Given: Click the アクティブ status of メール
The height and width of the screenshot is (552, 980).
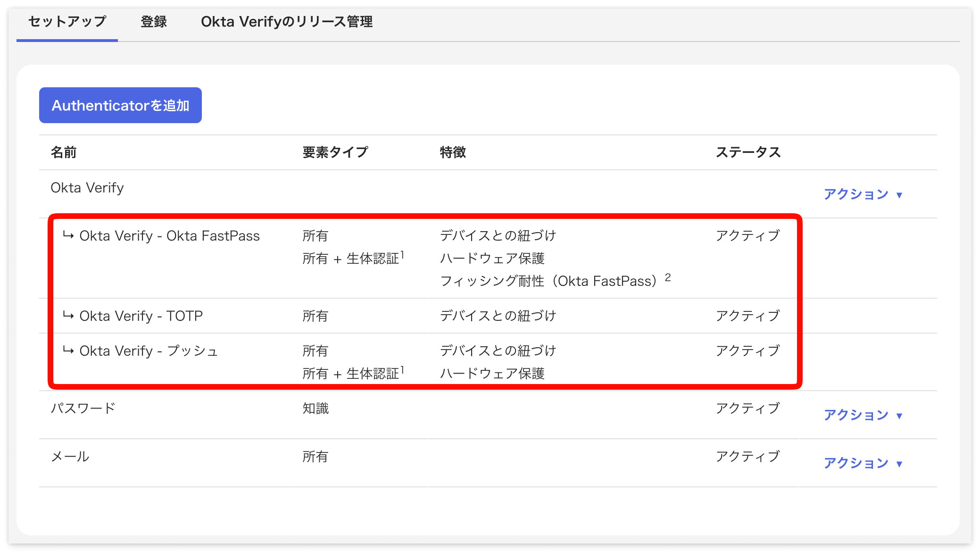Looking at the screenshot, I should 748,457.
